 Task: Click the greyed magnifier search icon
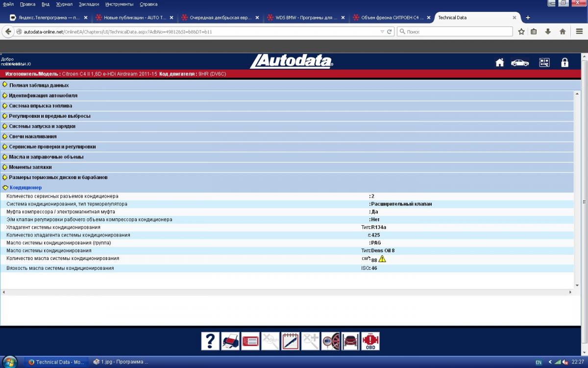pos(270,341)
